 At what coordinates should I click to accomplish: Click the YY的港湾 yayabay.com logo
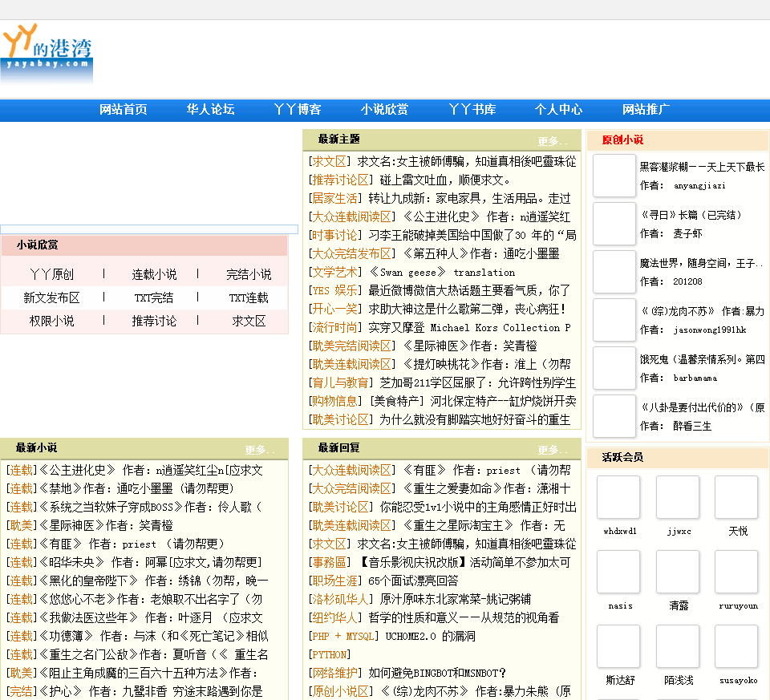point(47,53)
